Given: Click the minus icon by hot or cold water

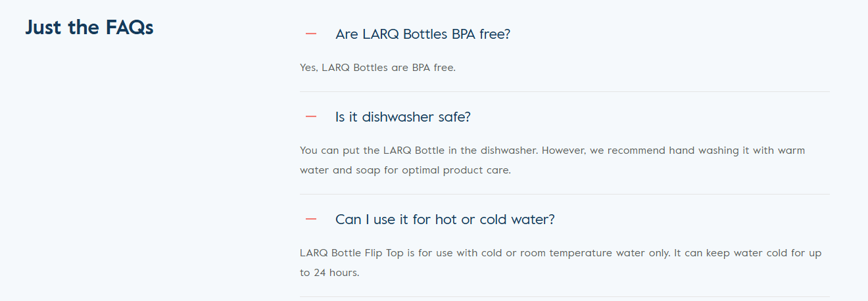Looking at the screenshot, I should [x=311, y=219].
